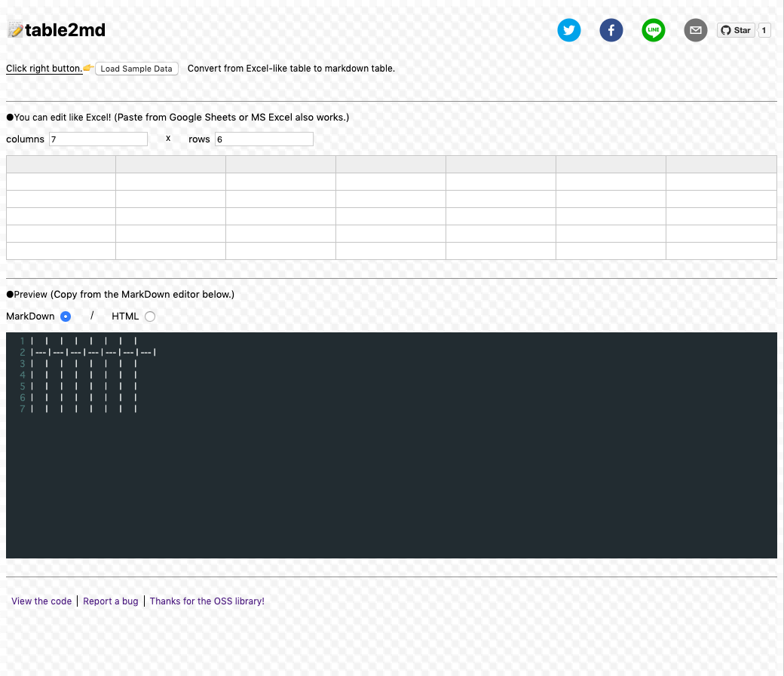Select the HTML preview radio button
This screenshot has width=784, height=676.
(150, 317)
